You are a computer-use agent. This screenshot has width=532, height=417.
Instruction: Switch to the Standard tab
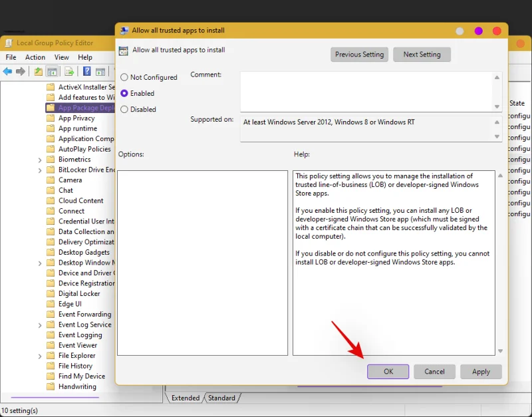(221, 398)
